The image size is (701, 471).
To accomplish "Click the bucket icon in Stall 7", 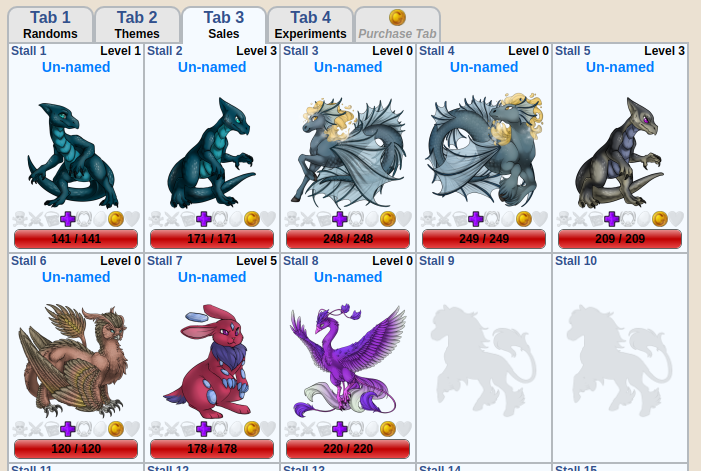I will [188, 429].
